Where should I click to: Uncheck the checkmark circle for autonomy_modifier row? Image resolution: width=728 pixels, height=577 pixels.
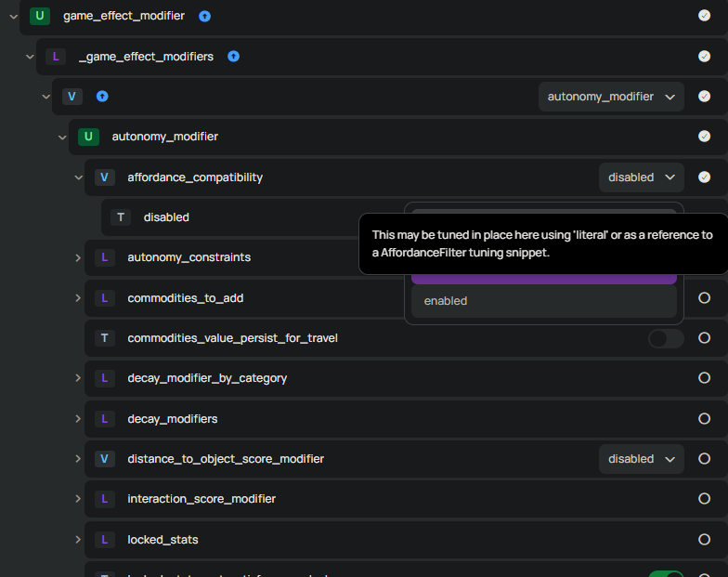point(704,137)
